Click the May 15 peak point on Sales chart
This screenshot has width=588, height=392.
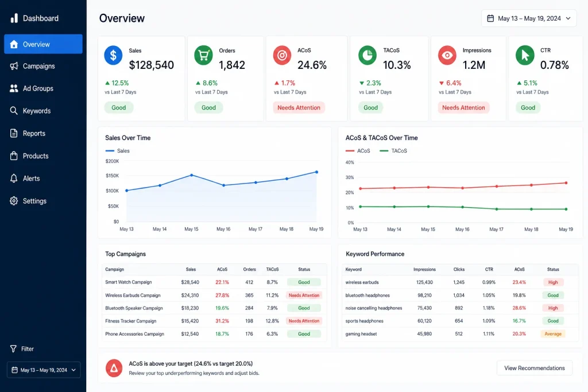(192, 175)
